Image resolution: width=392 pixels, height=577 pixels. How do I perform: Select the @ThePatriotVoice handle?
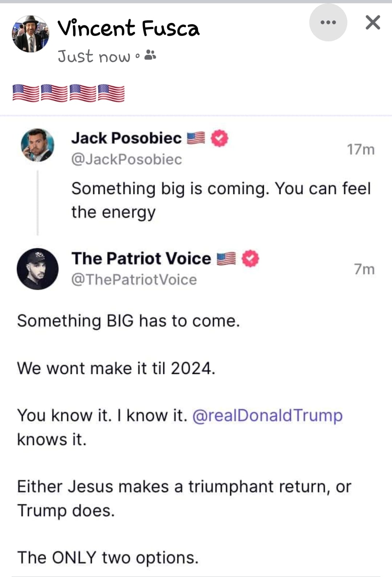(134, 280)
